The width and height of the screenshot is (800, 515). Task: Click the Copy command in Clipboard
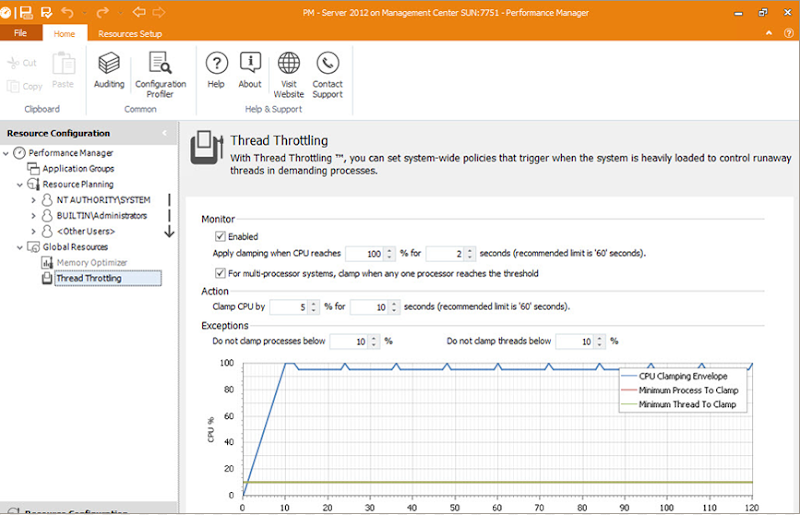tap(24, 86)
